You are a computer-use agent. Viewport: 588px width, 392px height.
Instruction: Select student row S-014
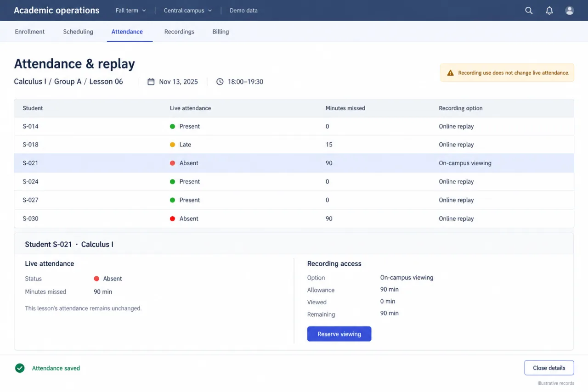[x=294, y=126]
